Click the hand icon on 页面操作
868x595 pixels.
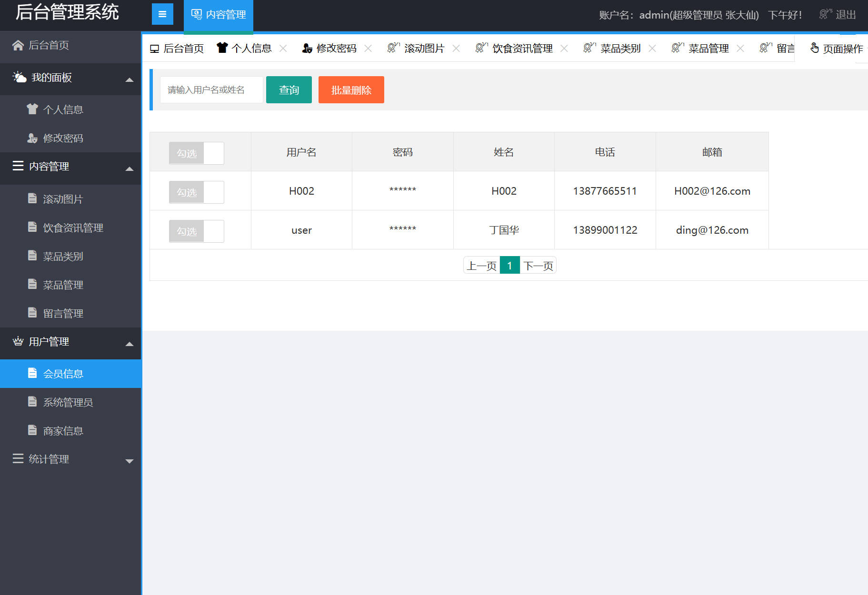(x=815, y=48)
